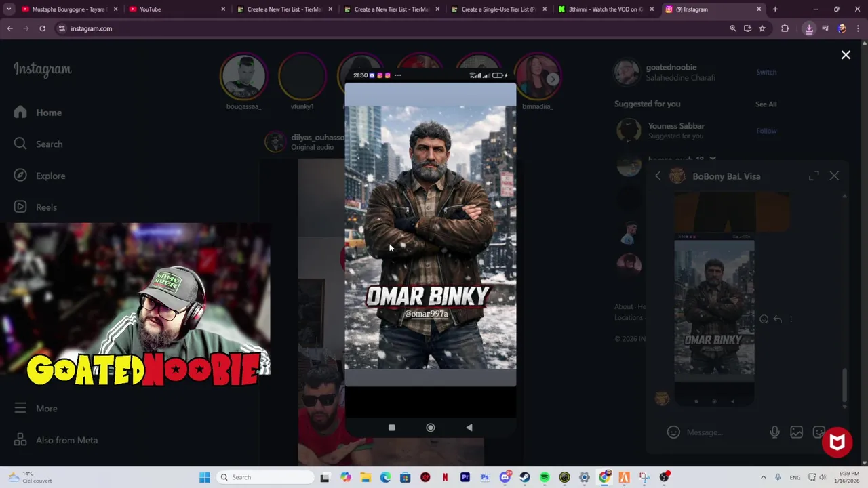Follow Youness Sabbar
The width and height of the screenshot is (868, 488).
coord(766,131)
